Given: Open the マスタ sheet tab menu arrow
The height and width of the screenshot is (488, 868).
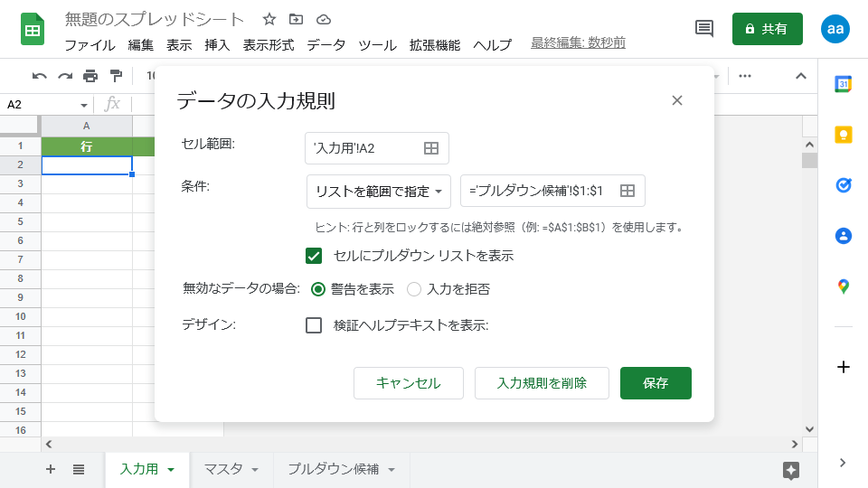Looking at the screenshot, I should pyautogui.click(x=255, y=470).
